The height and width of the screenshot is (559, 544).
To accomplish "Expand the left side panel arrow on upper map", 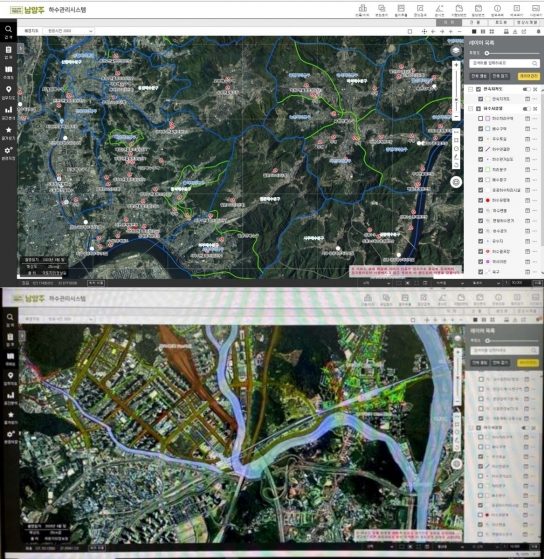I will point(21,48).
